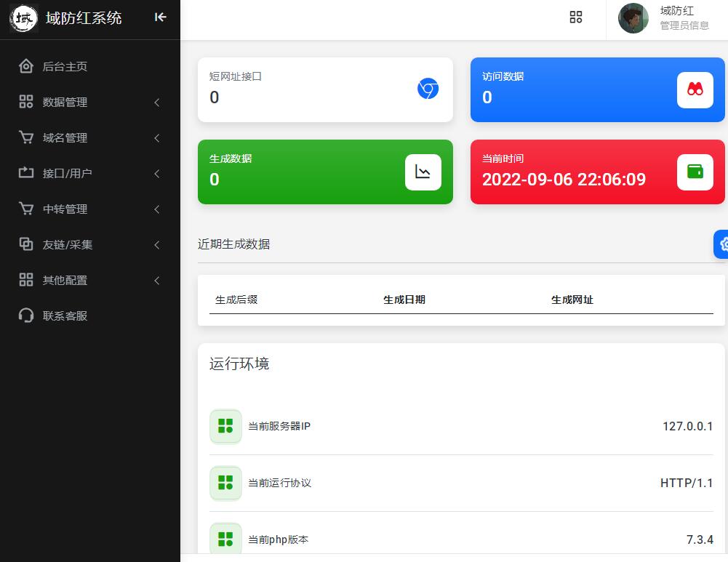Click the line chart icon on generated data card
The image size is (728, 562).
pyautogui.click(x=423, y=172)
